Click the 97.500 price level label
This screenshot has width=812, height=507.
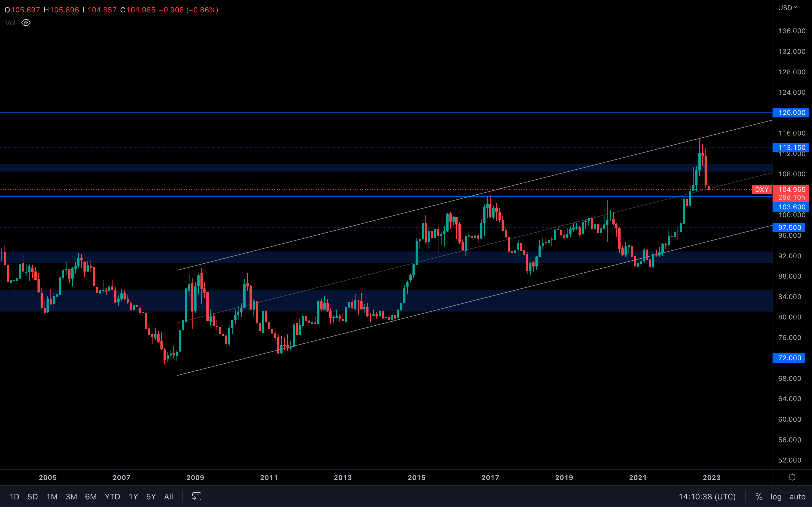[789, 228]
